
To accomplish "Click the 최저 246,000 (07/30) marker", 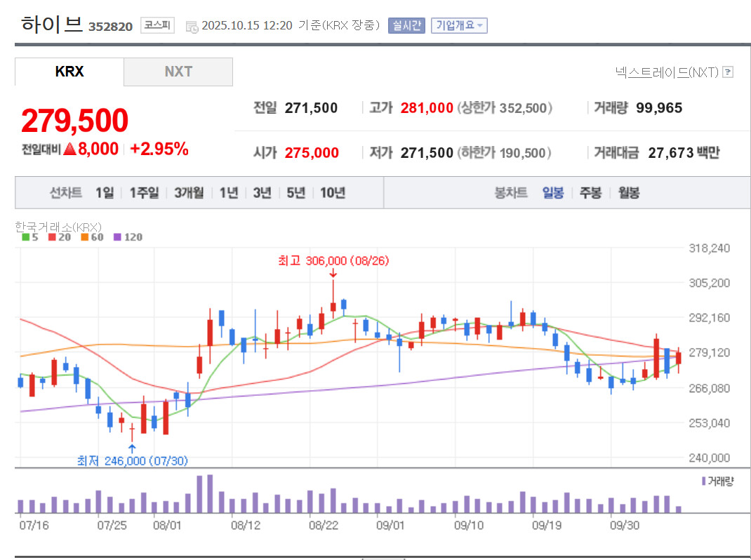I will pyautogui.click(x=132, y=461).
